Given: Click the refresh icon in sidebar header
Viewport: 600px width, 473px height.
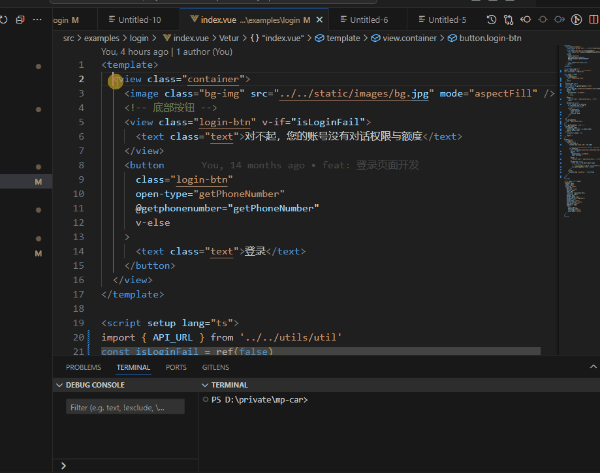Looking at the screenshot, I should 4,19.
